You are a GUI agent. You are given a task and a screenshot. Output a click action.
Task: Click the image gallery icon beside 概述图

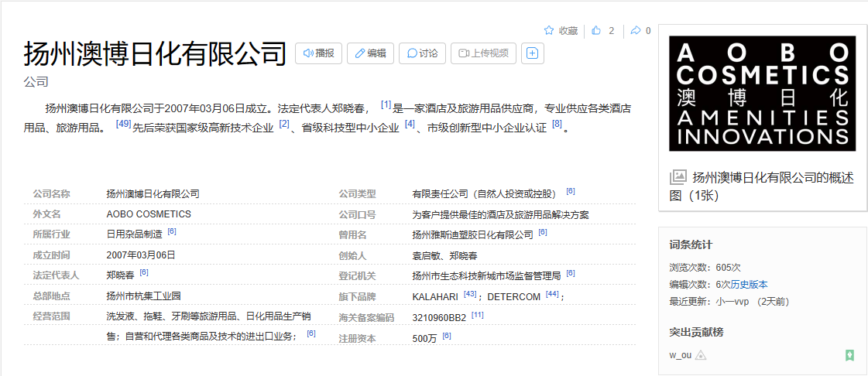pos(678,177)
